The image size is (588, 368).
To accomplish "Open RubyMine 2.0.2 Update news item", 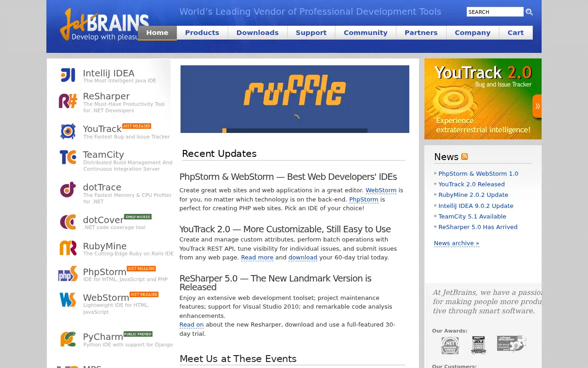I will tap(474, 195).
